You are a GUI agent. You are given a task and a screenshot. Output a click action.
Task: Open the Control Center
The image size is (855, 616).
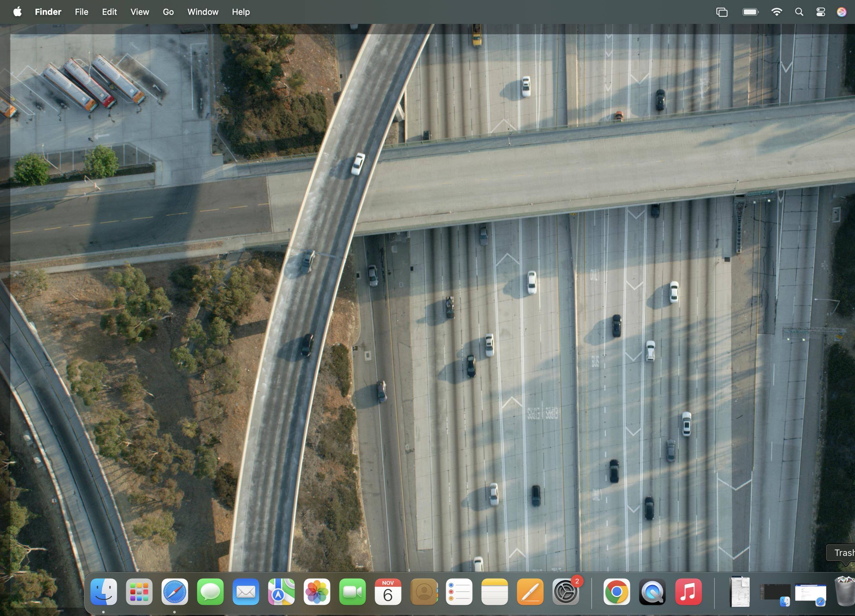(821, 12)
